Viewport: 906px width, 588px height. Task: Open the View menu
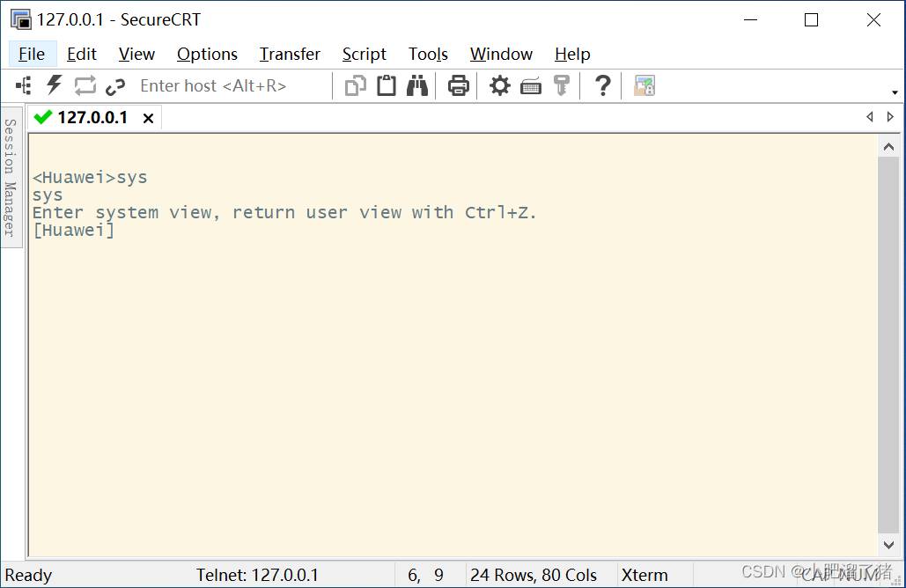137,55
